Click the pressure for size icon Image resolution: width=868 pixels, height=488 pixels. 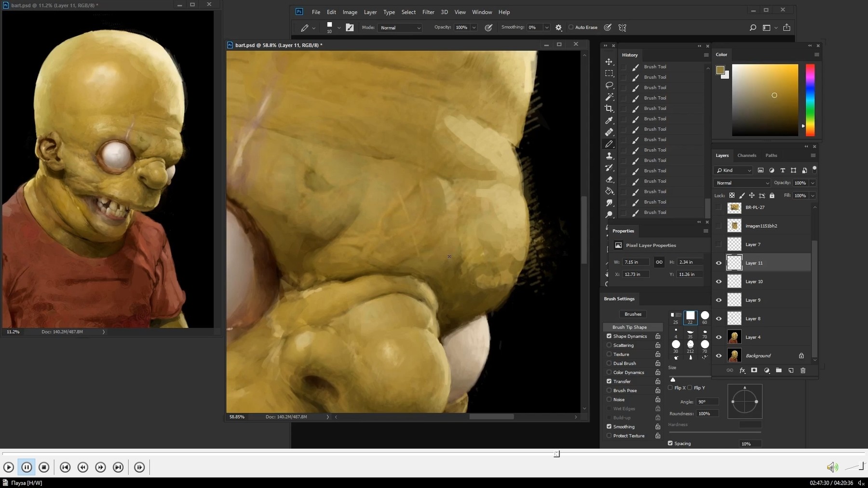(608, 27)
